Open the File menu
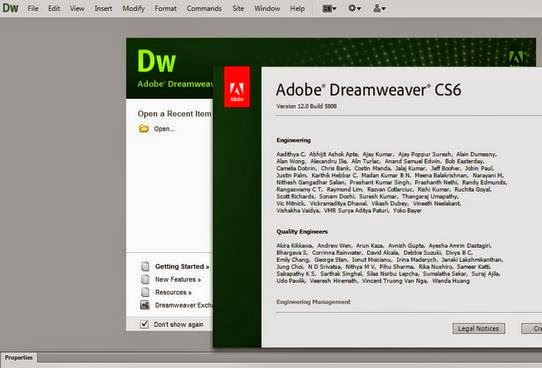Viewport: 542px width, 368px height. (x=33, y=8)
